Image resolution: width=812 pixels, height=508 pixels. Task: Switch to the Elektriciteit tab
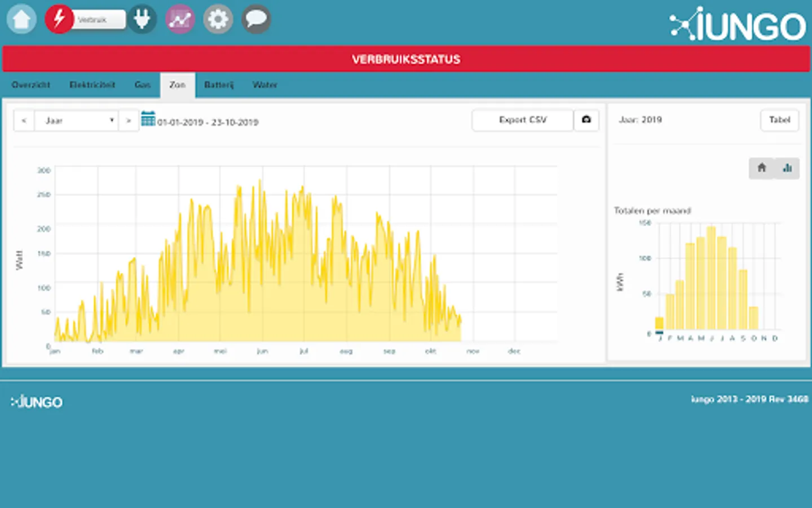pos(92,85)
